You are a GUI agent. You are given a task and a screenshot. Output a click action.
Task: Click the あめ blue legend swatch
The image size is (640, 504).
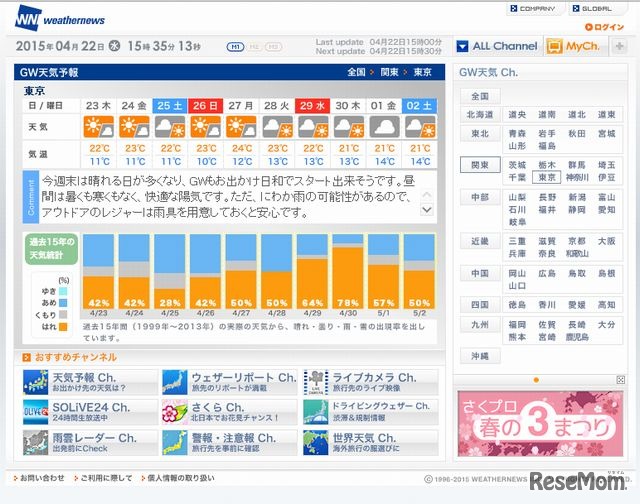63,303
